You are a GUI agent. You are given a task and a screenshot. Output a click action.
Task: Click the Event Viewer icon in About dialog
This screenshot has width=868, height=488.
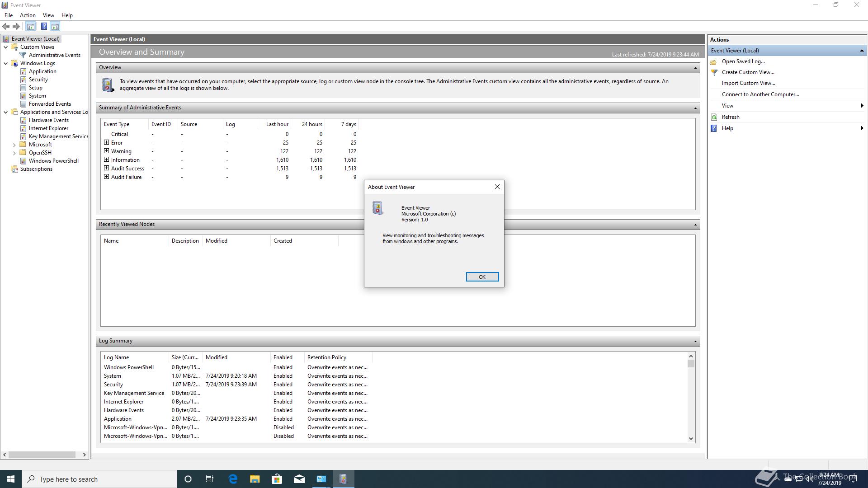tap(378, 208)
